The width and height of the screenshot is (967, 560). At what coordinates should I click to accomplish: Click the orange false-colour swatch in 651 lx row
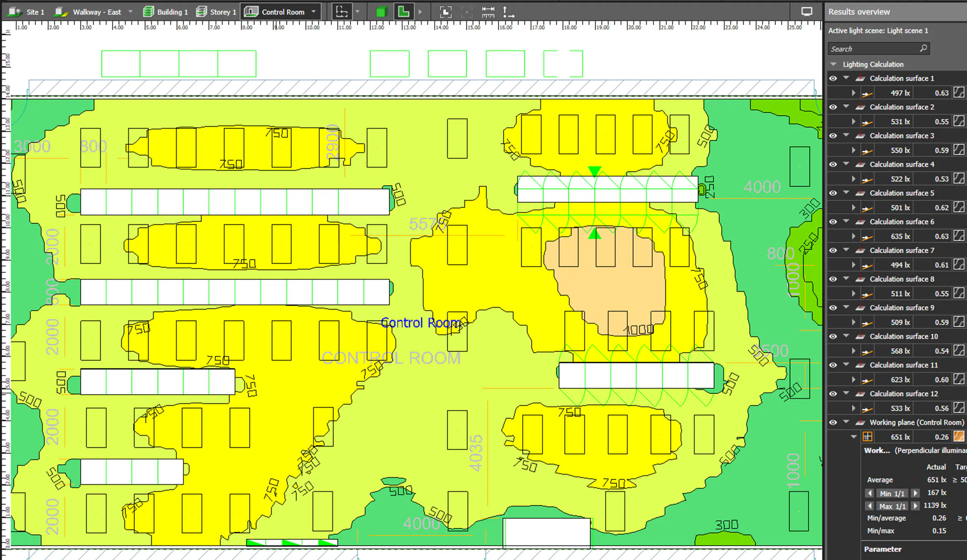click(959, 436)
